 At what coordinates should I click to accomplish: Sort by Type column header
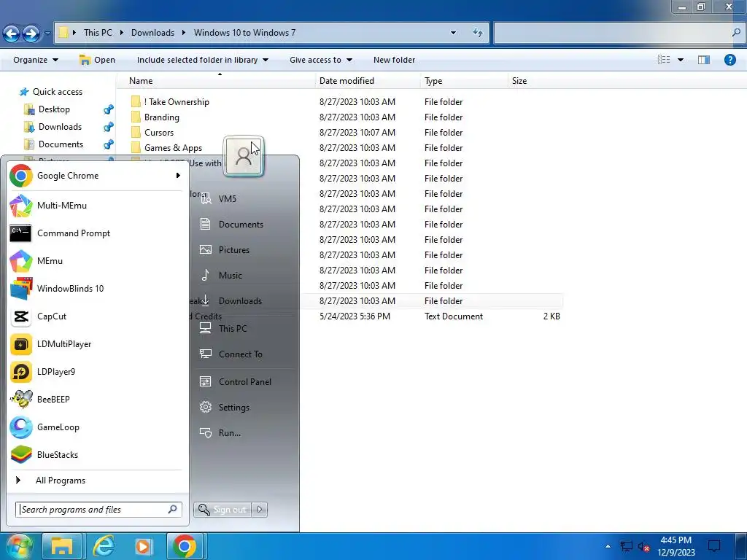(x=433, y=81)
